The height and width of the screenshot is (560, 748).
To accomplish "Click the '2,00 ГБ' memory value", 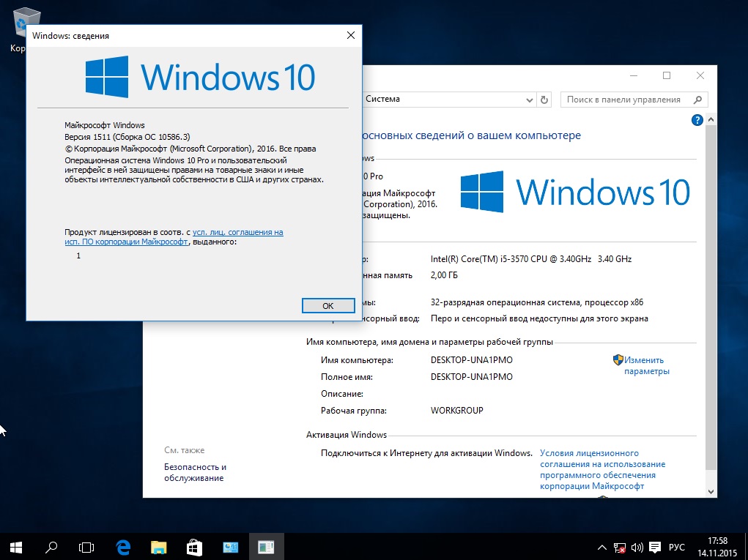I will 444,275.
